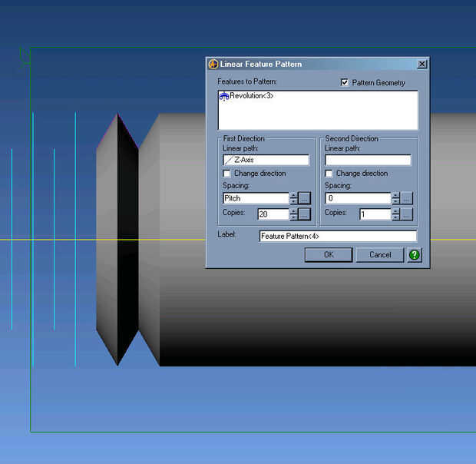Toggle the Pattern Geometry checkbox
Viewport: 476px width, 464px height.
344,83
